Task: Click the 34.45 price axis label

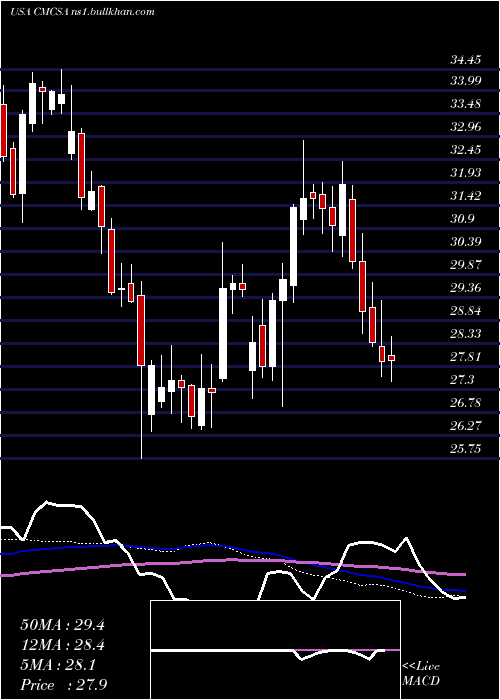Action: [466, 59]
